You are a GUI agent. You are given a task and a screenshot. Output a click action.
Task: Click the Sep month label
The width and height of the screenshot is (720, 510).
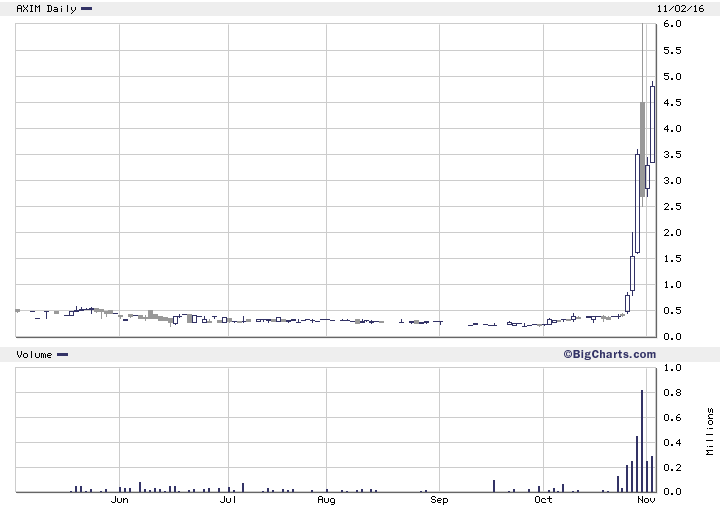coord(439,500)
